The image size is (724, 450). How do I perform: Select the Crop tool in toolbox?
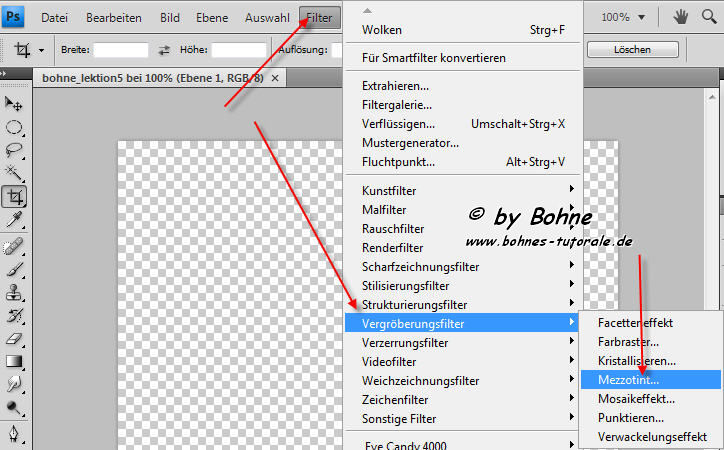[15, 196]
